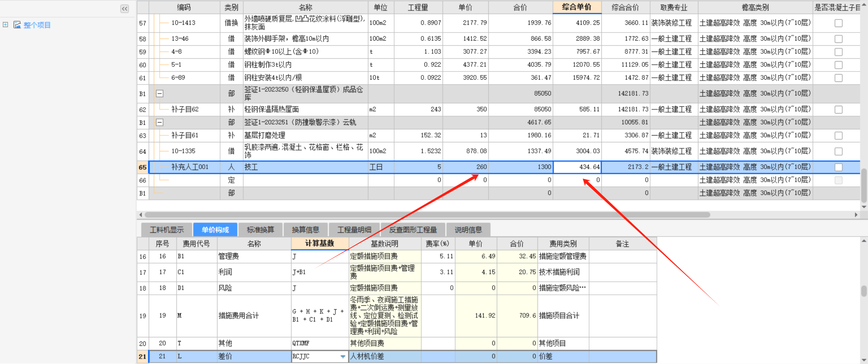
Task: Select the name cell 技工
Action: tap(306, 167)
